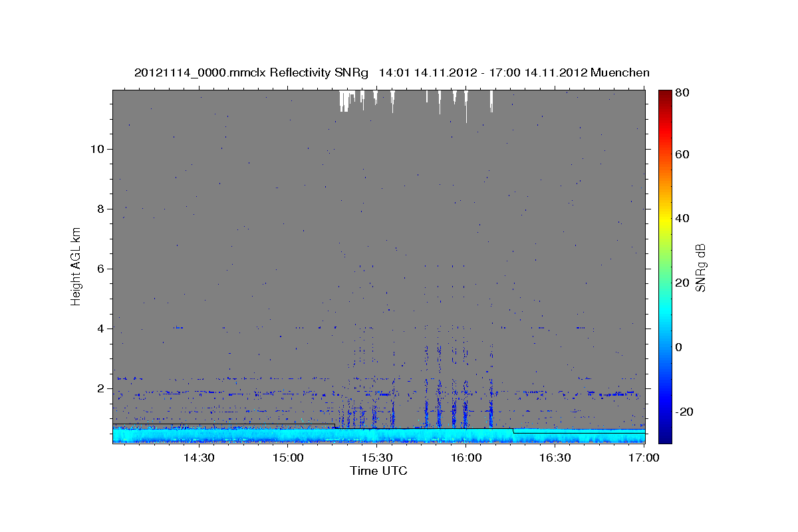Viewport: 798px width, 532px height.
Task: Click the dark red top of the colorbar
Action: [x=665, y=96]
